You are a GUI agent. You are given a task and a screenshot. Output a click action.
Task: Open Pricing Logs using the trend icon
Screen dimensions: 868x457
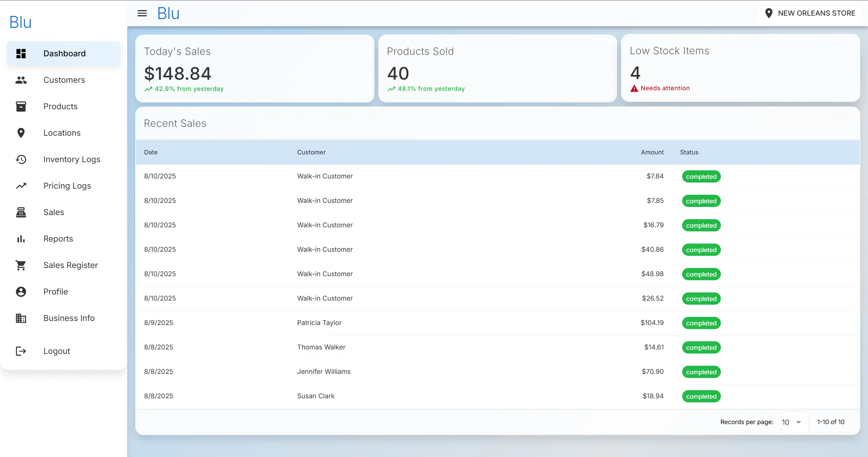pyautogui.click(x=21, y=186)
